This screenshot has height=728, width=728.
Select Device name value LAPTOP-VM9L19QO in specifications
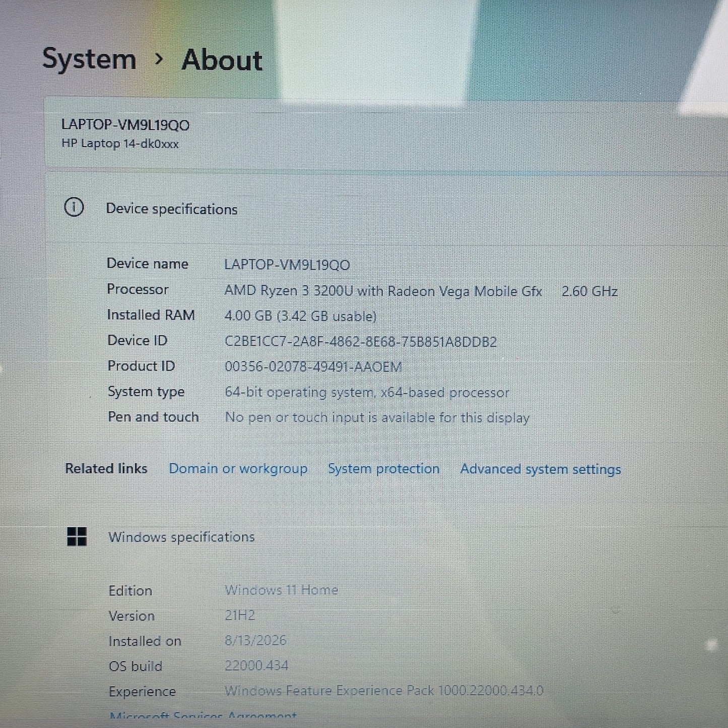coord(287,265)
